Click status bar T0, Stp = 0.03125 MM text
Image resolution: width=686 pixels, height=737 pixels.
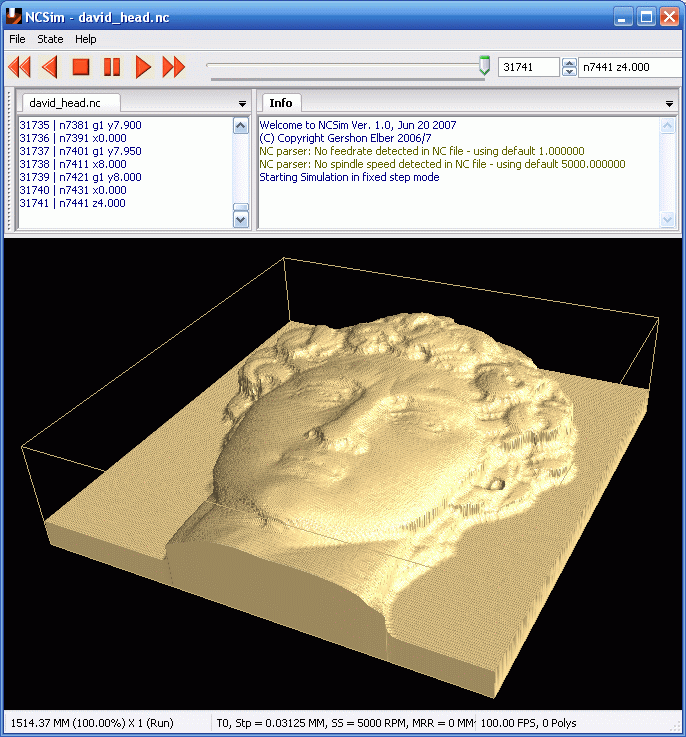click(x=345, y=723)
